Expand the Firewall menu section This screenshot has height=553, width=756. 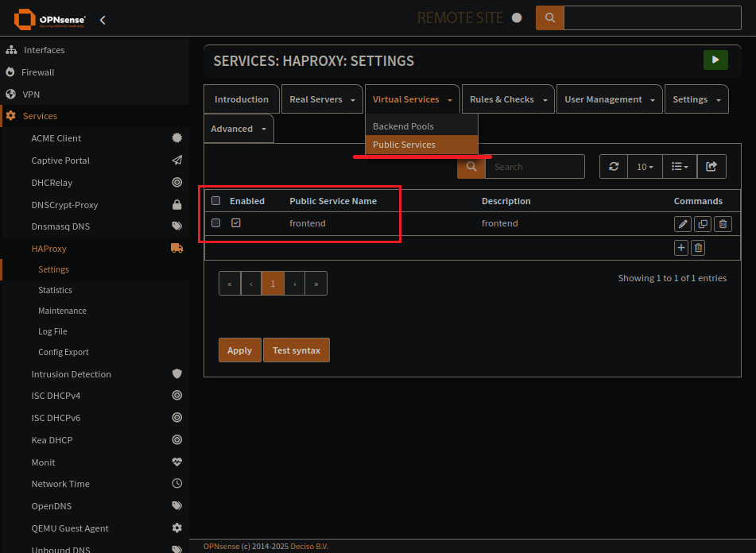click(x=37, y=72)
